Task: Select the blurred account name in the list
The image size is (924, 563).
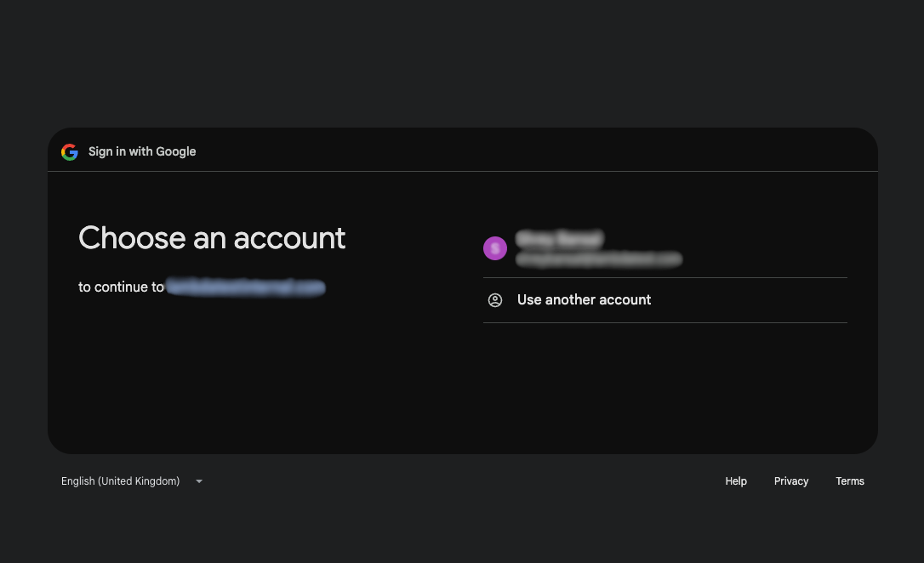Action: click(559, 239)
